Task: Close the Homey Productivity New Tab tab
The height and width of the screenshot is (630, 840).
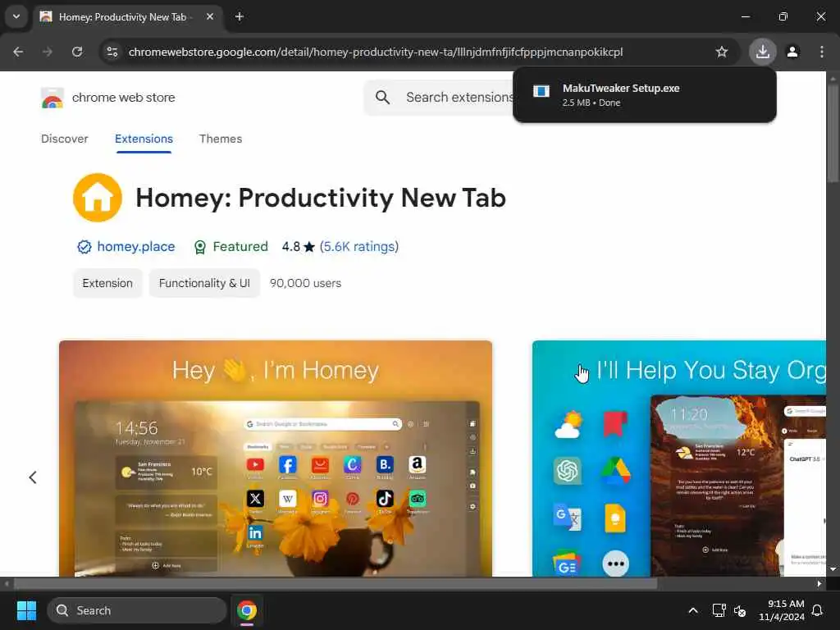Action: (210, 16)
